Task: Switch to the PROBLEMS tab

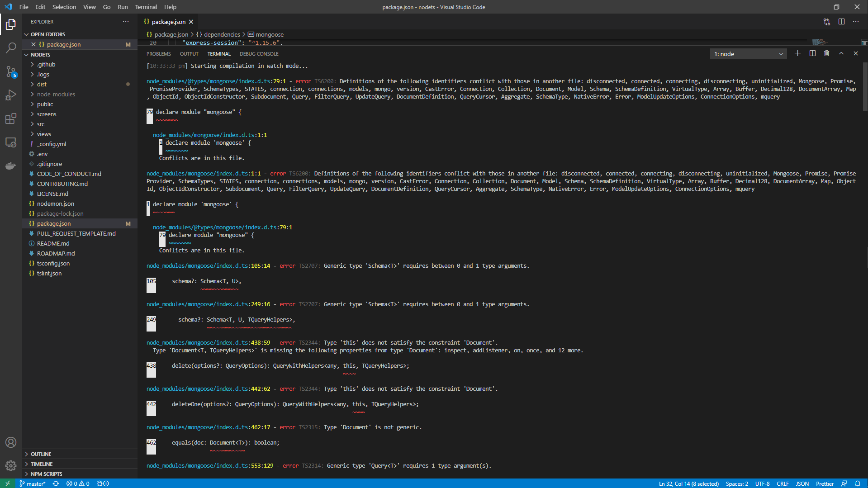Action: (x=158, y=54)
